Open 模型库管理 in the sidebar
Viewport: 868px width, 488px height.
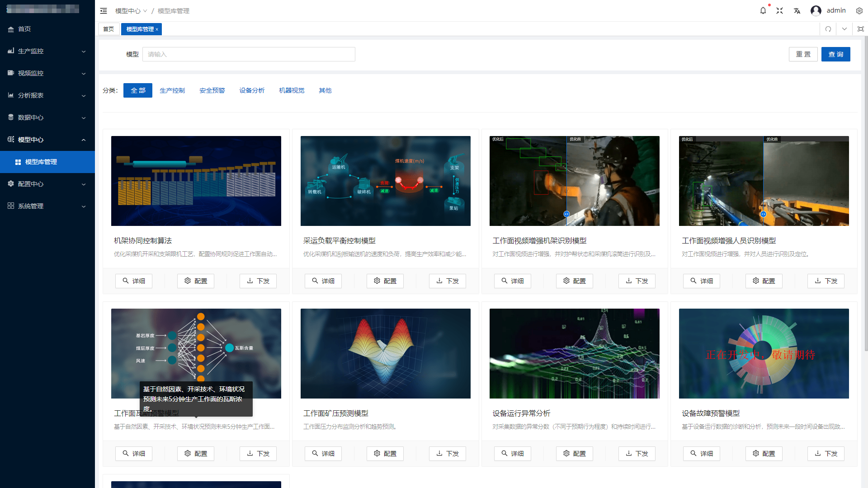point(47,162)
